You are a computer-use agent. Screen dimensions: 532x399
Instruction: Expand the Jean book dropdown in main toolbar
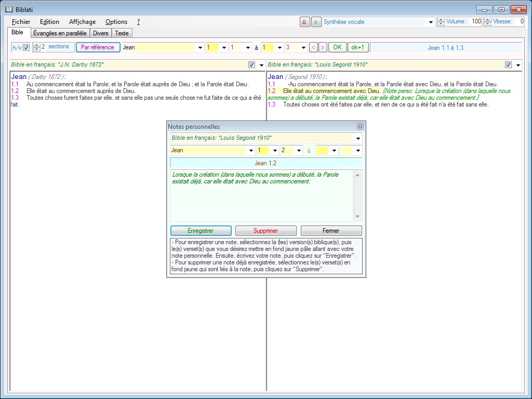[201, 48]
